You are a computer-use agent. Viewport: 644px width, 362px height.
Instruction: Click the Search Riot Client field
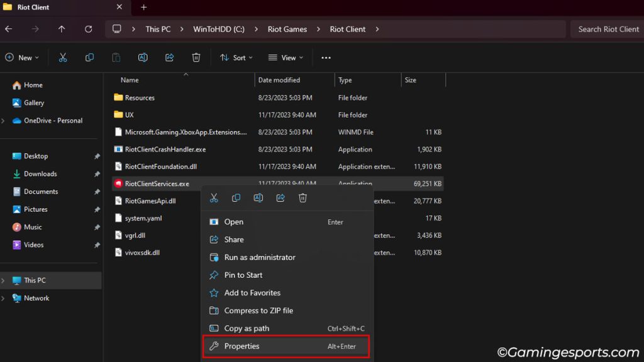pos(607,29)
